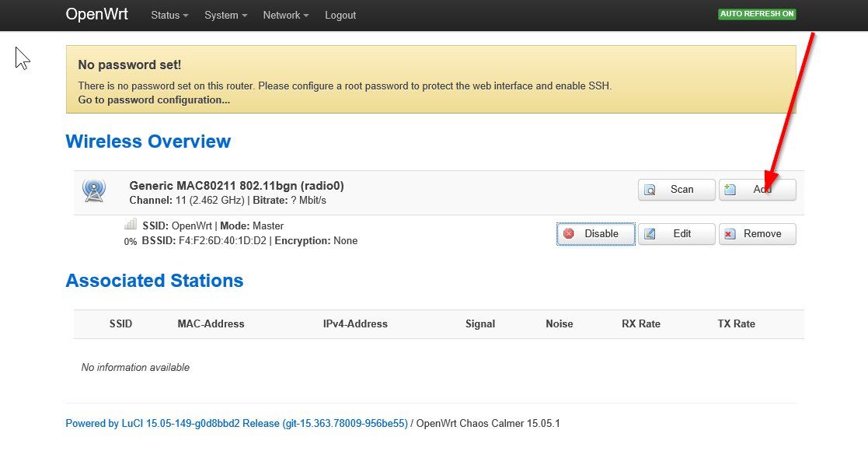868x472 pixels.
Task: Click the SSID column header
Action: point(120,323)
